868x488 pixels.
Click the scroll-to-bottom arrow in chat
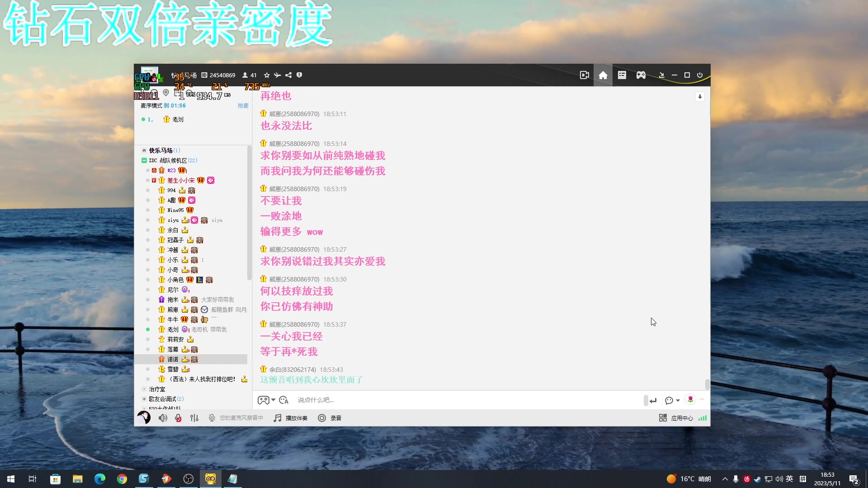tap(700, 97)
